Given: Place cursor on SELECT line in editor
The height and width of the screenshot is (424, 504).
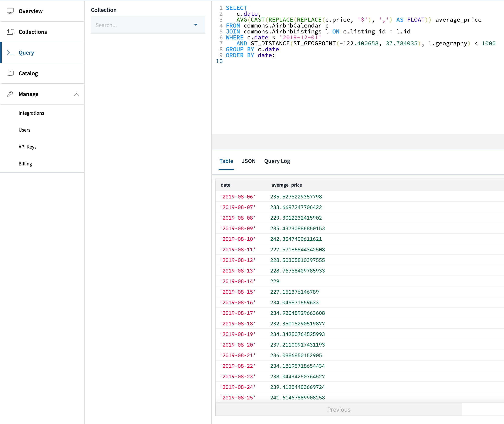Looking at the screenshot, I should click(236, 8).
